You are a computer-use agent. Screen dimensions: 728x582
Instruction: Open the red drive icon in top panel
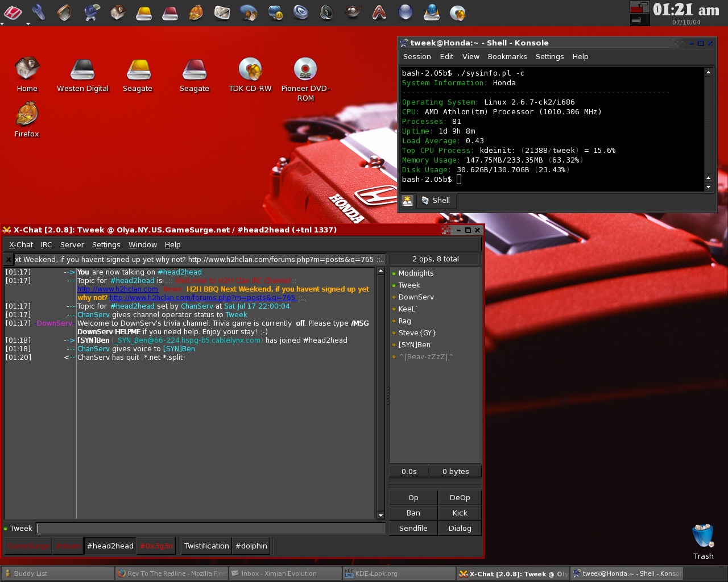[x=169, y=13]
